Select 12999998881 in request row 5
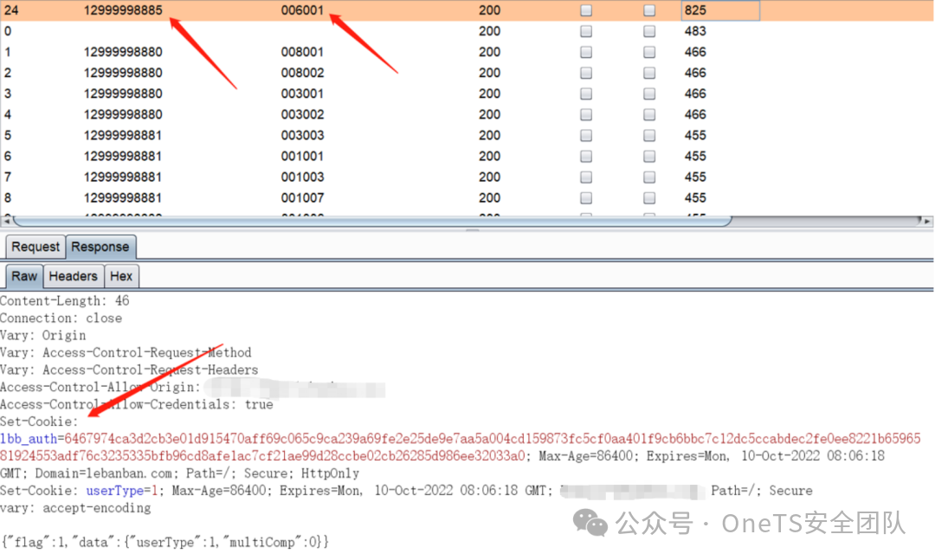The width and height of the screenshot is (935, 560). (123, 135)
